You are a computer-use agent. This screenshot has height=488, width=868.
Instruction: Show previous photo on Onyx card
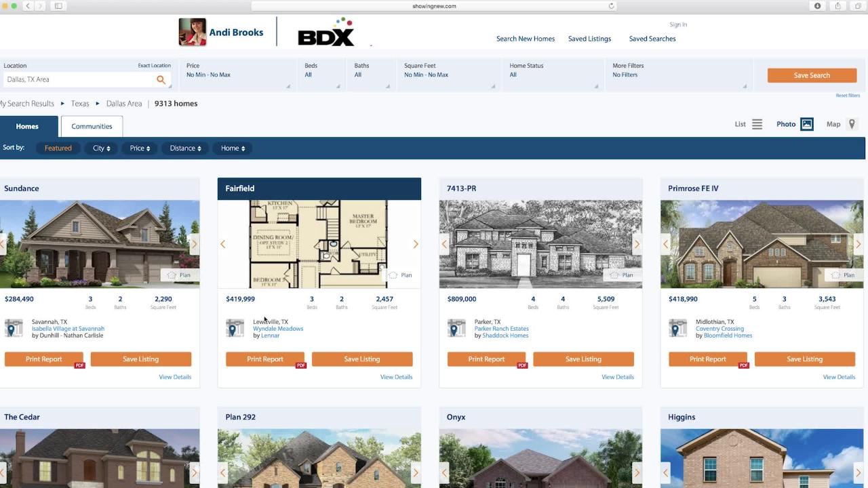coord(444,472)
